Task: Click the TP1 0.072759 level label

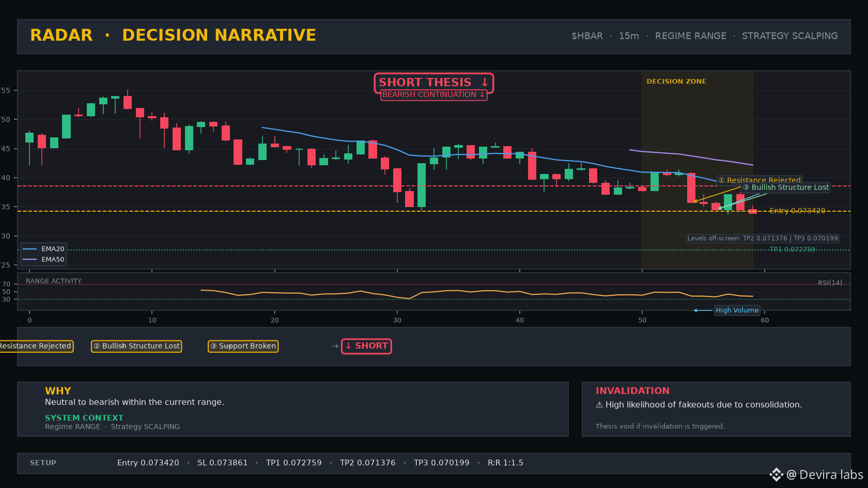Action: tap(792, 249)
